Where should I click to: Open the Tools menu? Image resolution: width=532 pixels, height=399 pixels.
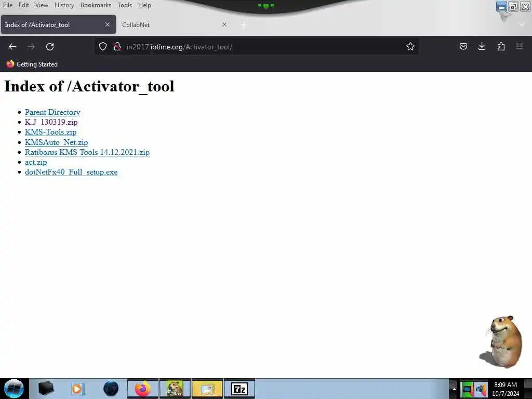tap(125, 5)
